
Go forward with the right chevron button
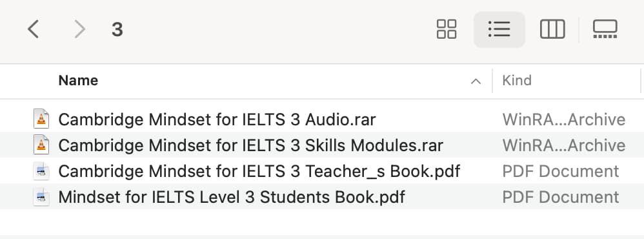(79, 30)
